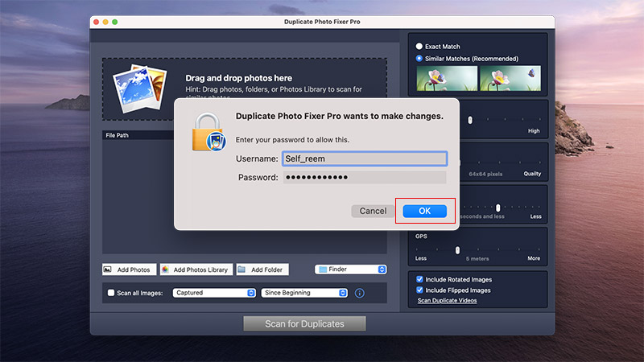Click the slider handle in the panel labeled High
Screen dimensions: 644x362
[470, 120]
